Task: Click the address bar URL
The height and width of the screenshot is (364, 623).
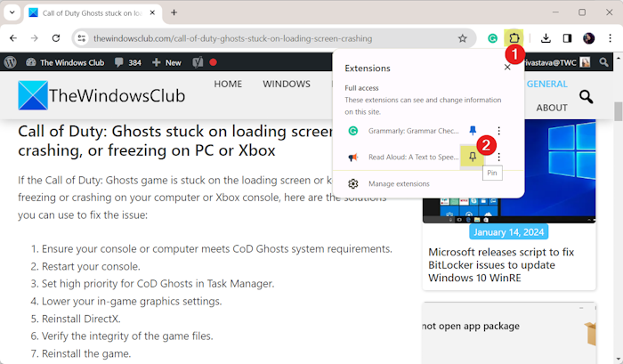Action: click(233, 38)
